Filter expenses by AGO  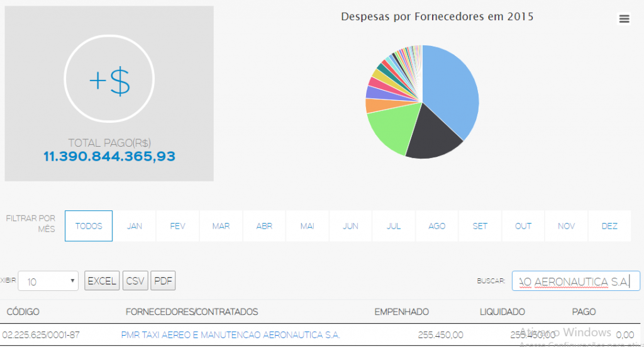(437, 226)
